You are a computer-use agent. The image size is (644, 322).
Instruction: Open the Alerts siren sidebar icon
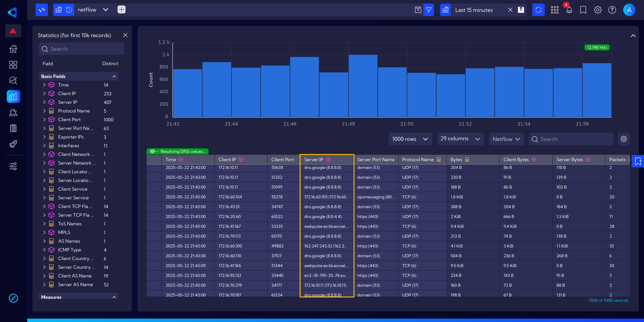pyautogui.click(x=13, y=112)
